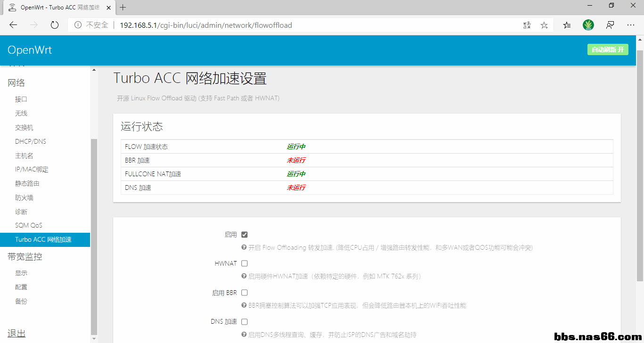Viewport: 644px width, 343px height.
Task: Click the 退出 logout link
Action: pos(17,333)
